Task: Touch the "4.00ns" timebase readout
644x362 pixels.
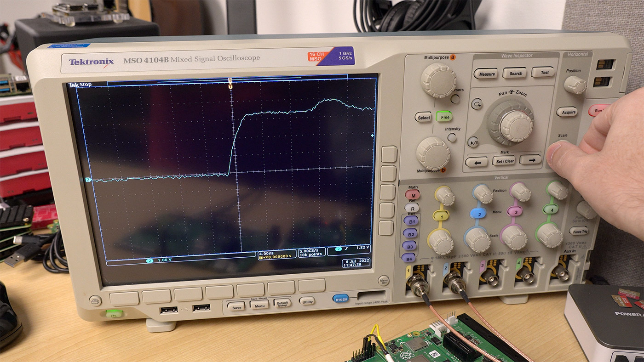Action: click(266, 253)
